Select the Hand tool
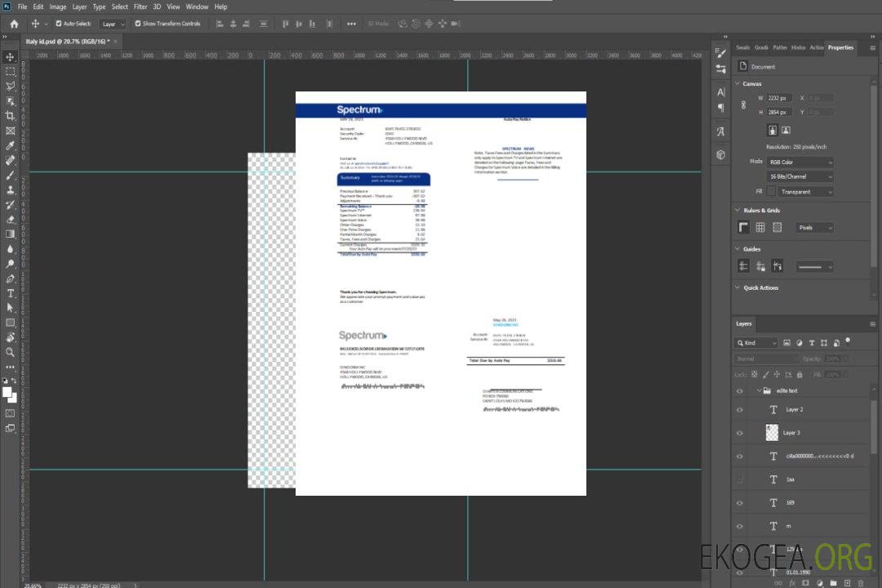The width and height of the screenshot is (882, 588). coord(10,337)
